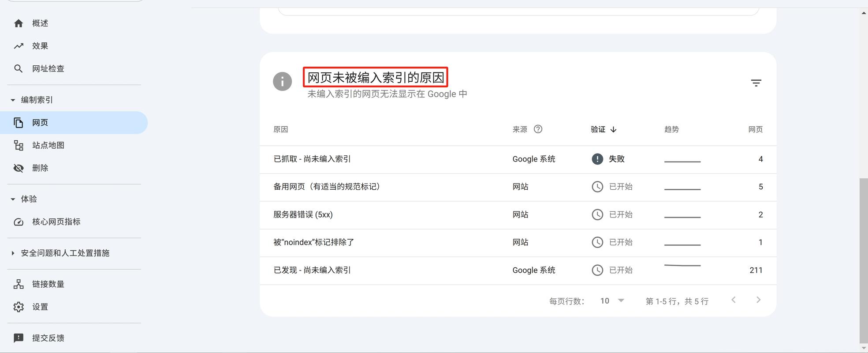Click the next page arrow in pagination
868x353 pixels.
pos(759,300)
